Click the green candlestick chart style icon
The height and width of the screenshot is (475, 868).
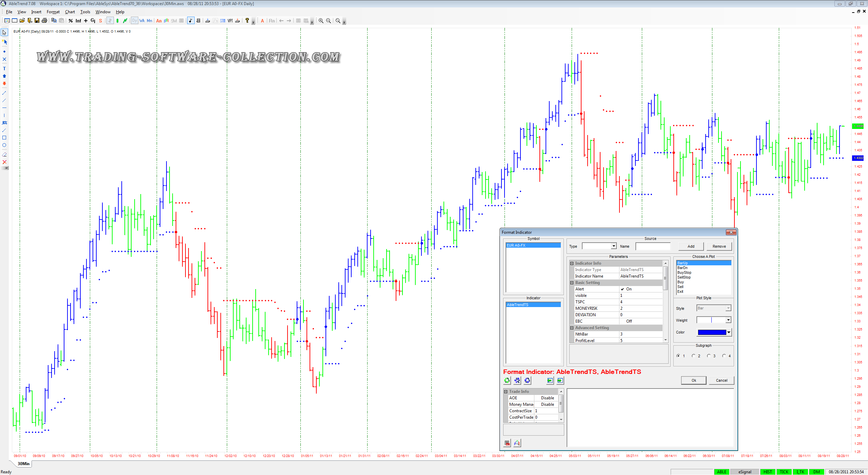point(117,21)
